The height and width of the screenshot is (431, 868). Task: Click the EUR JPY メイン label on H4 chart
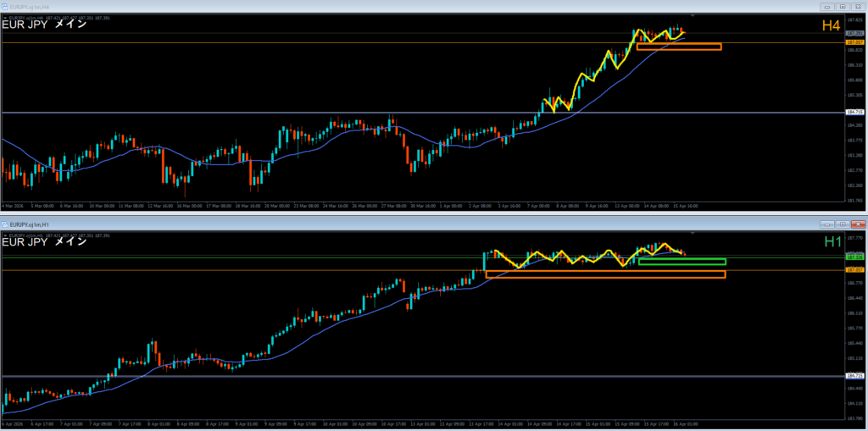point(44,25)
